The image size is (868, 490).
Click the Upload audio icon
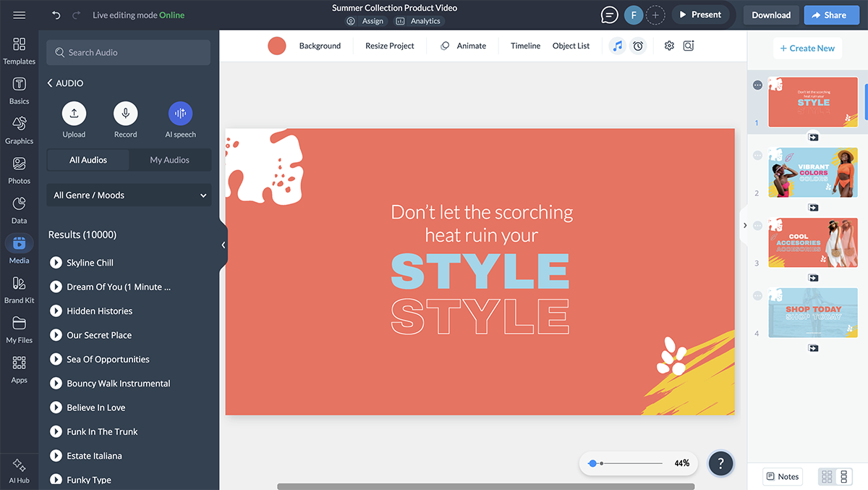[x=74, y=113]
